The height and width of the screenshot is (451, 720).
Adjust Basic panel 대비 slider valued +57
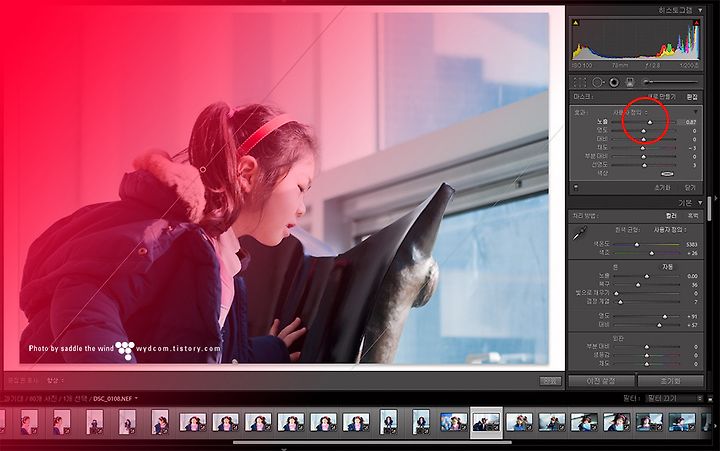659,325
